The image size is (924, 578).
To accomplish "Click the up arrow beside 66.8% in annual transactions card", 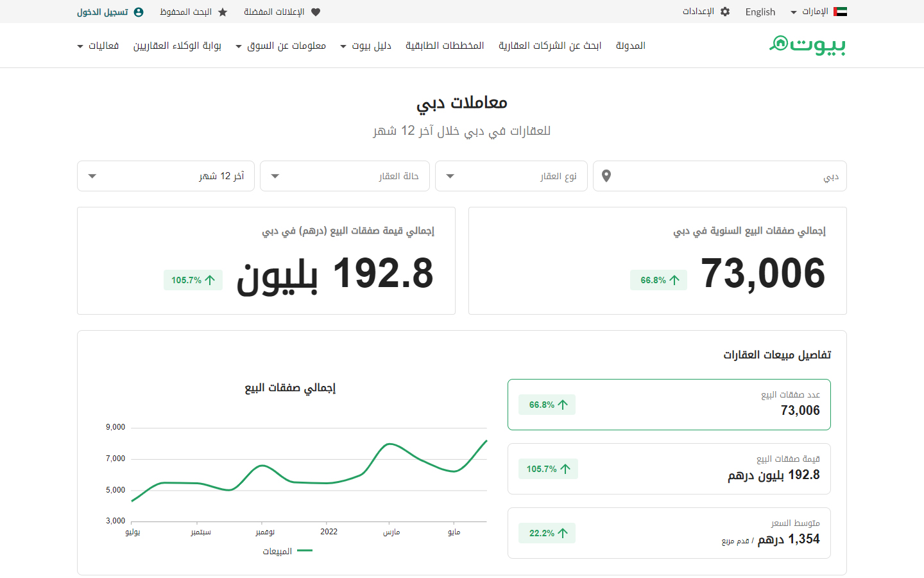I will pos(674,280).
